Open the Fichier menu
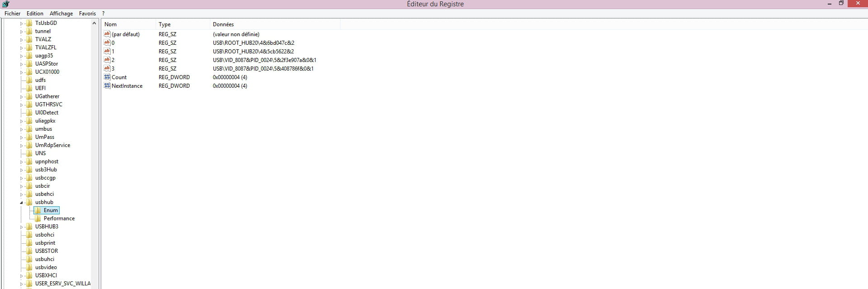Image resolution: width=868 pixels, height=289 pixels. (12, 14)
